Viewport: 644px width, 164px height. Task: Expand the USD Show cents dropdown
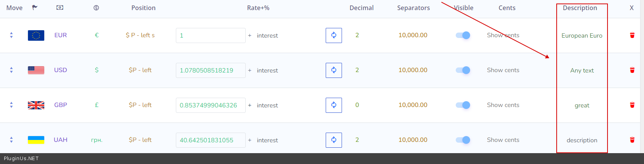tap(503, 70)
